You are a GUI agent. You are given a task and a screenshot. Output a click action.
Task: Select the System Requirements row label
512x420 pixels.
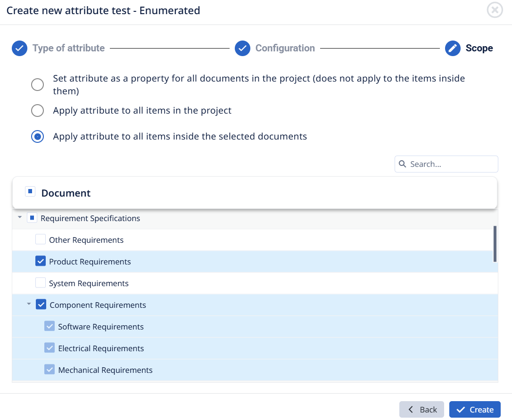(89, 283)
